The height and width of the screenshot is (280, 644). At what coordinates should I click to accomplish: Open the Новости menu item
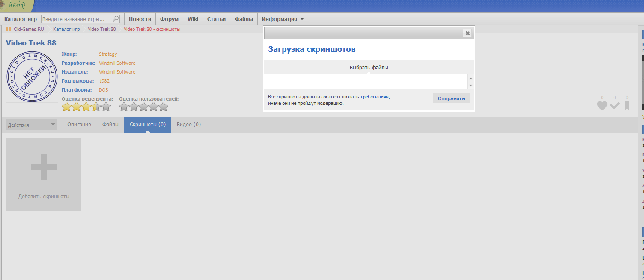tap(140, 19)
